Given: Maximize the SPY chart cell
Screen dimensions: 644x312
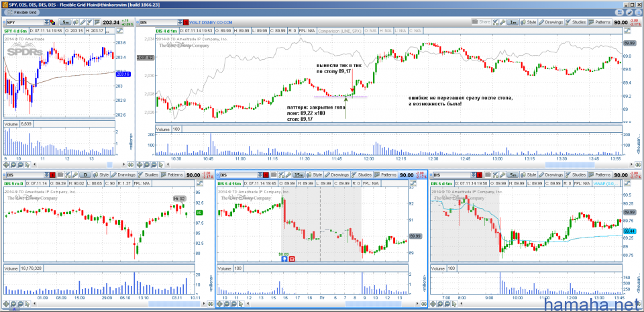Looking at the screenshot, I should pyautogui.click(x=119, y=30).
